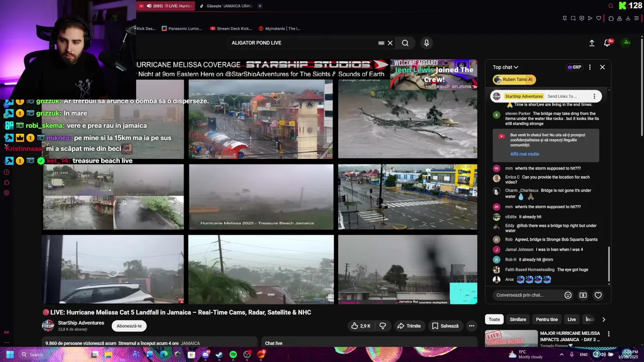Select the Similare filter chip
This screenshot has height=362, width=644.
tap(518, 319)
